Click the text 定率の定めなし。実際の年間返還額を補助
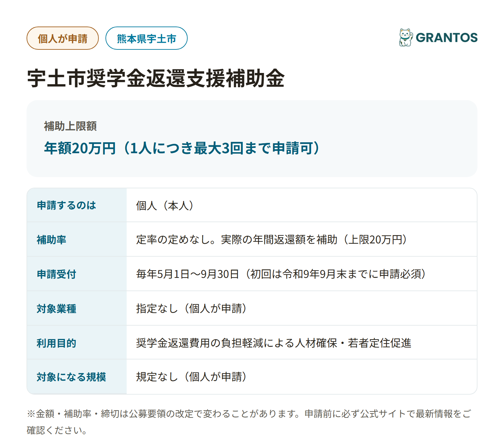 [x=237, y=239]
